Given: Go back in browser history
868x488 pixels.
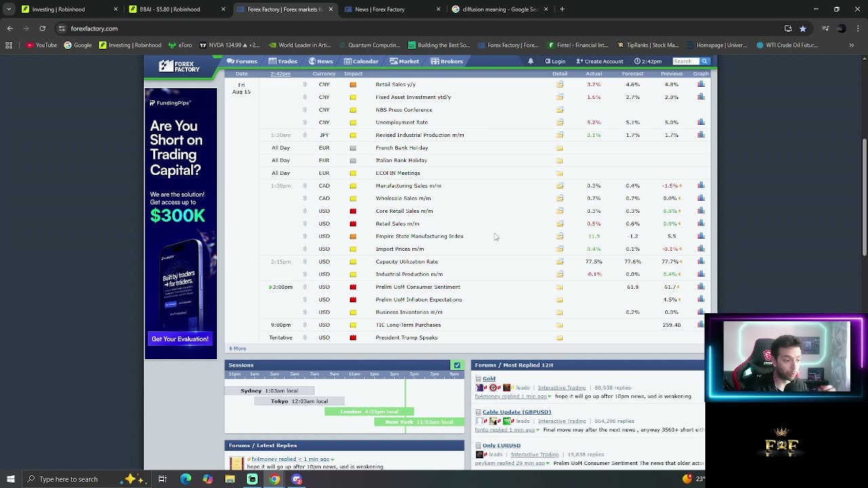Looking at the screenshot, I should (9, 28).
